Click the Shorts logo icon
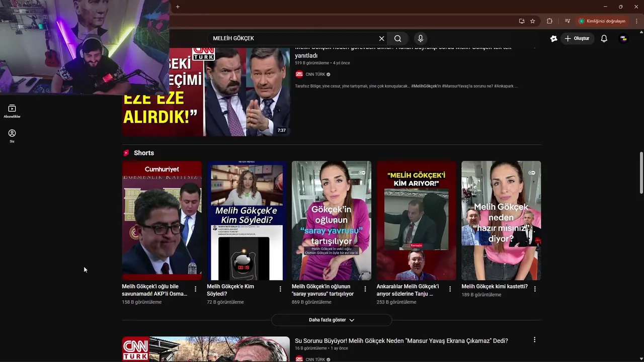Screen dimensions: 644x362 point(126,153)
